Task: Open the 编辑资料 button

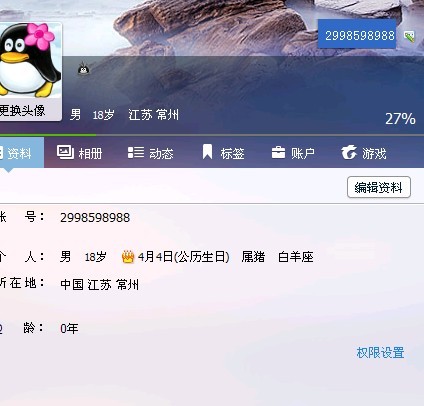Action: (x=379, y=187)
